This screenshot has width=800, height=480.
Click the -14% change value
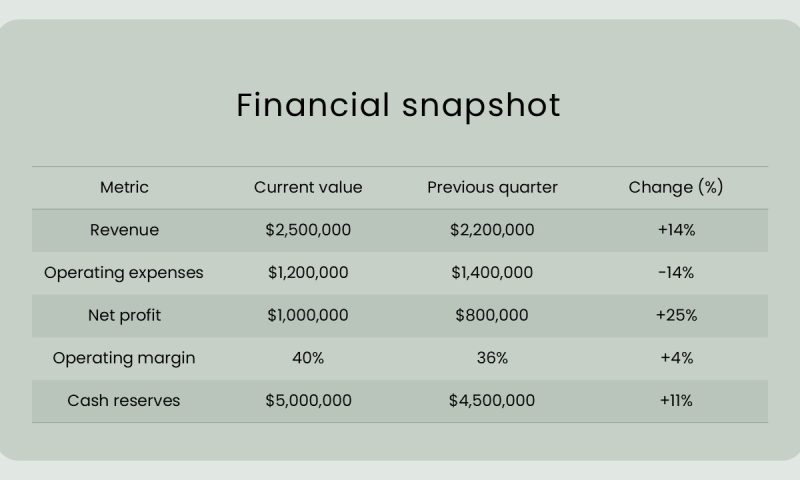pyautogui.click(x=676, y=273)
